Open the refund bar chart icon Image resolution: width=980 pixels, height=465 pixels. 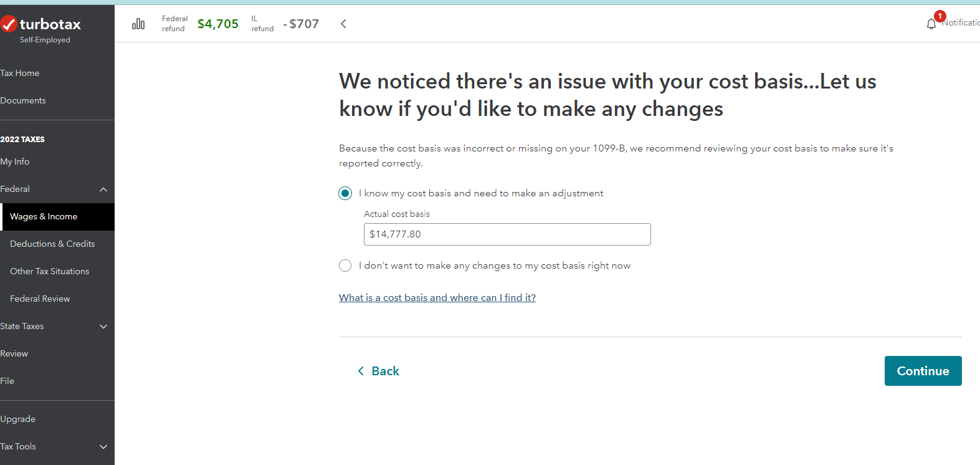(138, 24)
